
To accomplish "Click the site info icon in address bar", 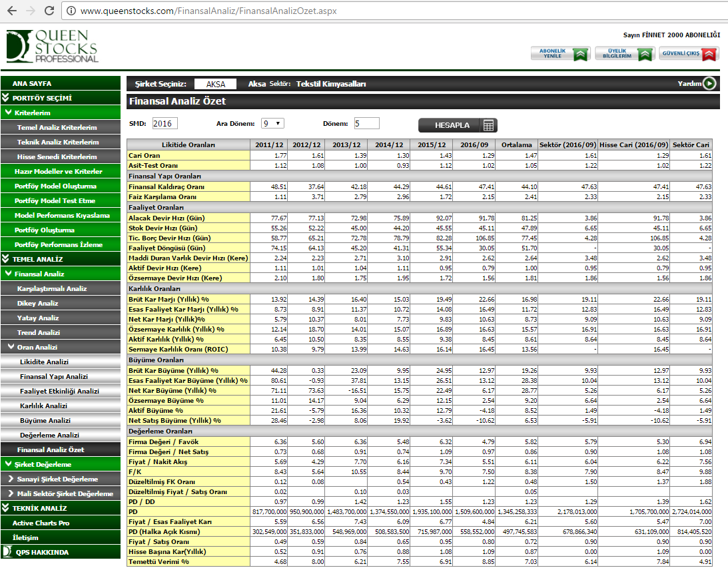I will [x=71, y=11].
